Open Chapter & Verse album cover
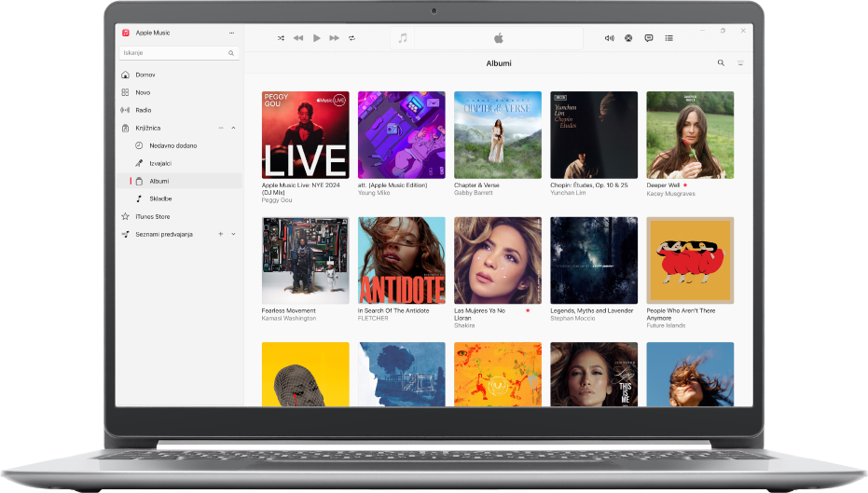Screen dimensions: 868x493 498,135
